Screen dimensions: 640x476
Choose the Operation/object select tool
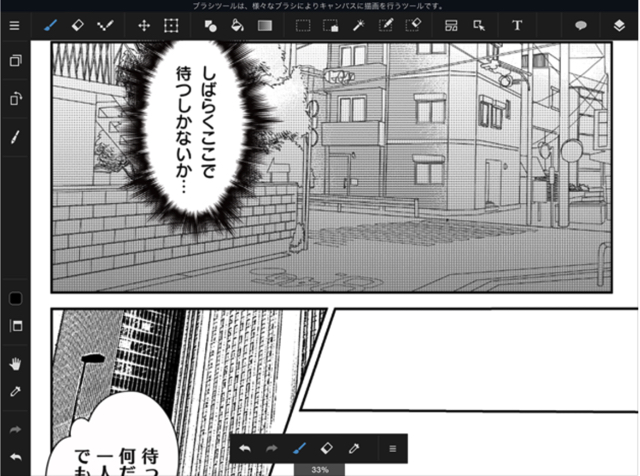[x=479, y=25]
